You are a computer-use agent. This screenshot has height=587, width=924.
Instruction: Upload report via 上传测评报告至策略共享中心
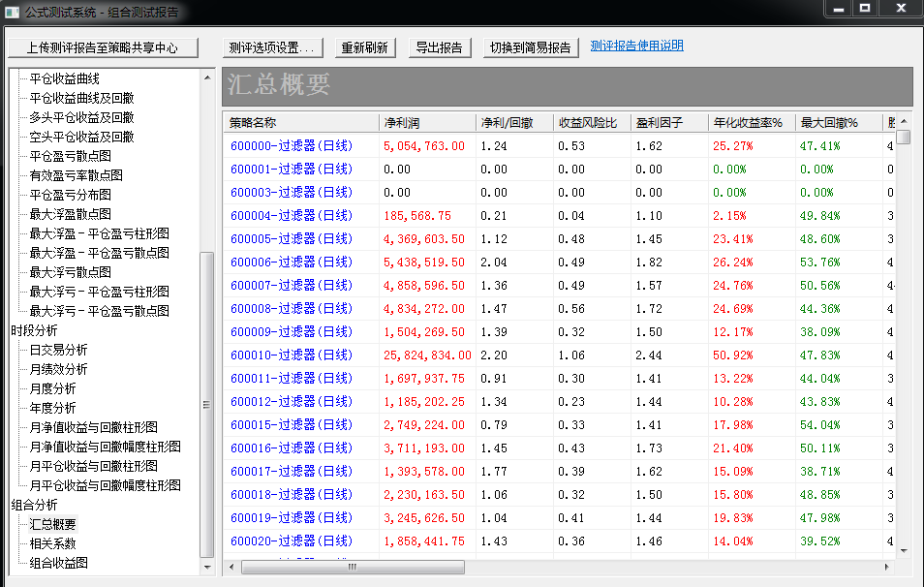(x=103, y=47)
